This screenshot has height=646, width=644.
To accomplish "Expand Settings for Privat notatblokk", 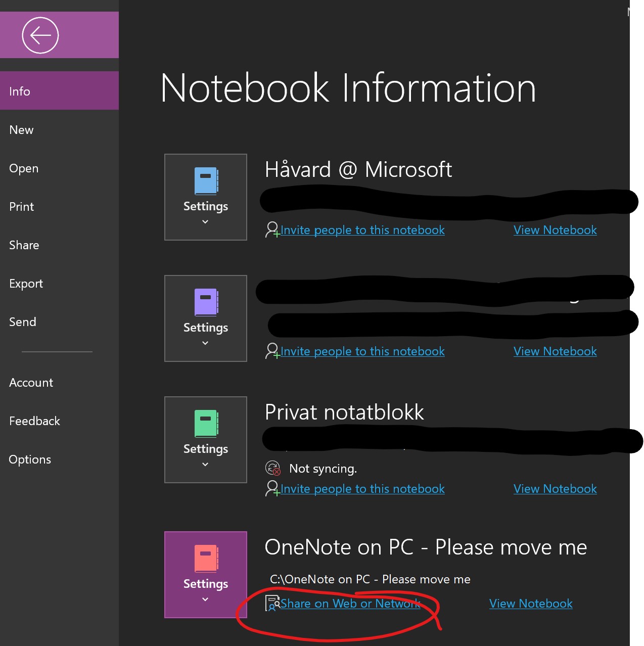I will click(x=205, y=464).
